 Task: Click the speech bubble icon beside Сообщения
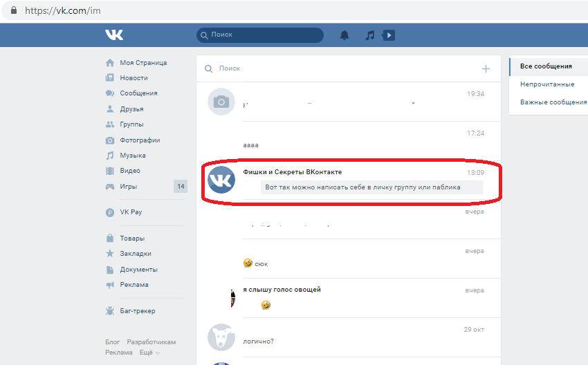coord(110,93)
